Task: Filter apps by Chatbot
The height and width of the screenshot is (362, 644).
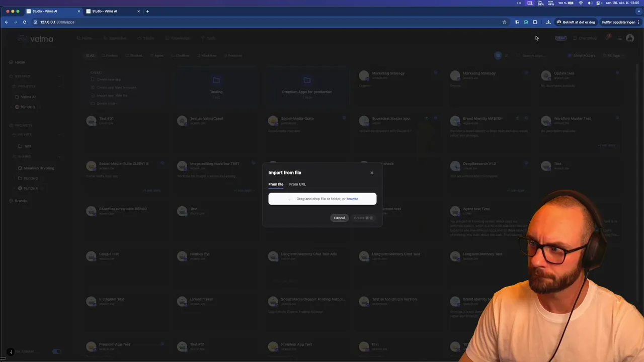Action: (x=134, y=56)
